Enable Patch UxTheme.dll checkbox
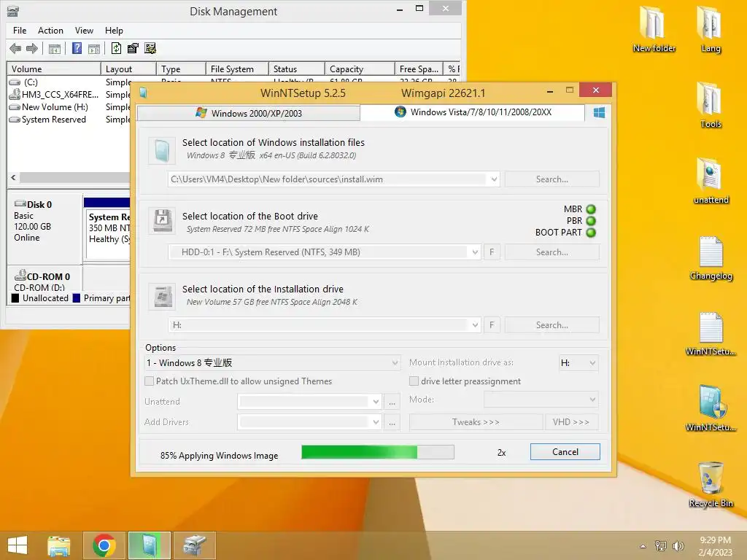This screenshot has width=747, height=560. pos(149,381)
